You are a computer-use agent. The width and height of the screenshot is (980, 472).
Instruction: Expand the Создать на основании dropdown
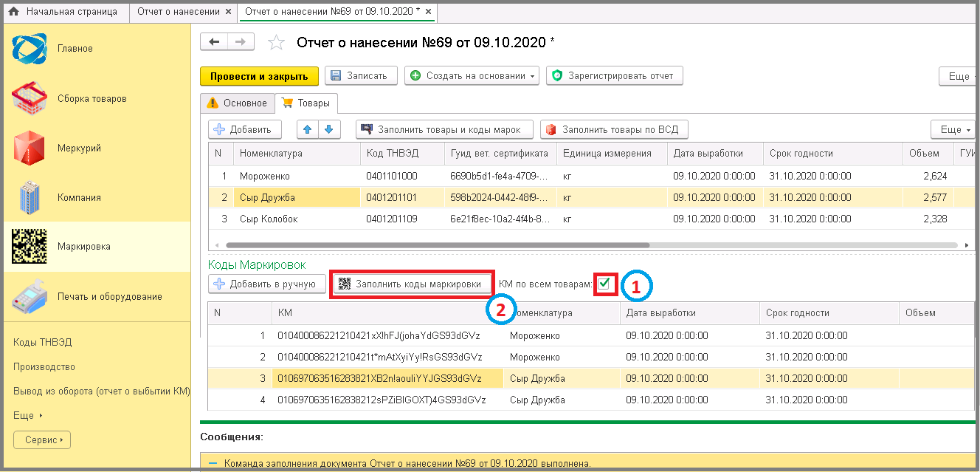tap(531, 75)
